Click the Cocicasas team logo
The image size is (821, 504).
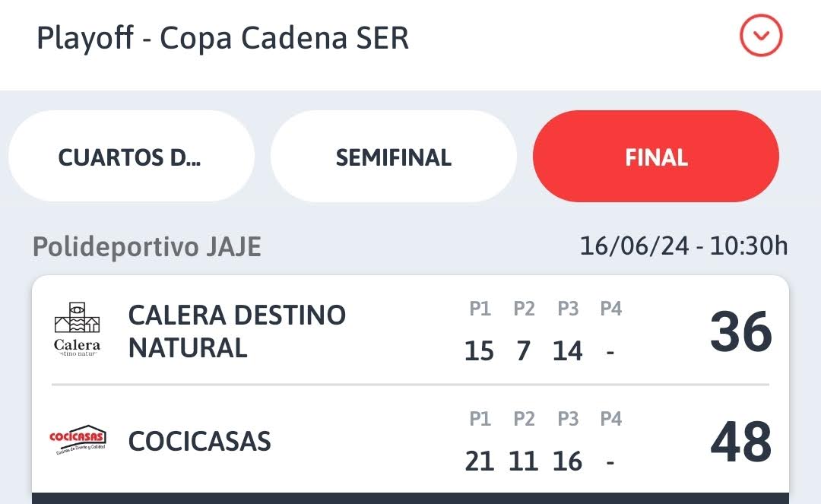coord(78,439)
